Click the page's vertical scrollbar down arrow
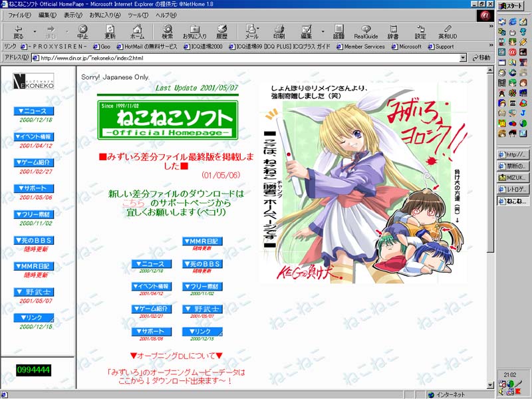This screenshot has width=532, height=399. 490,385
